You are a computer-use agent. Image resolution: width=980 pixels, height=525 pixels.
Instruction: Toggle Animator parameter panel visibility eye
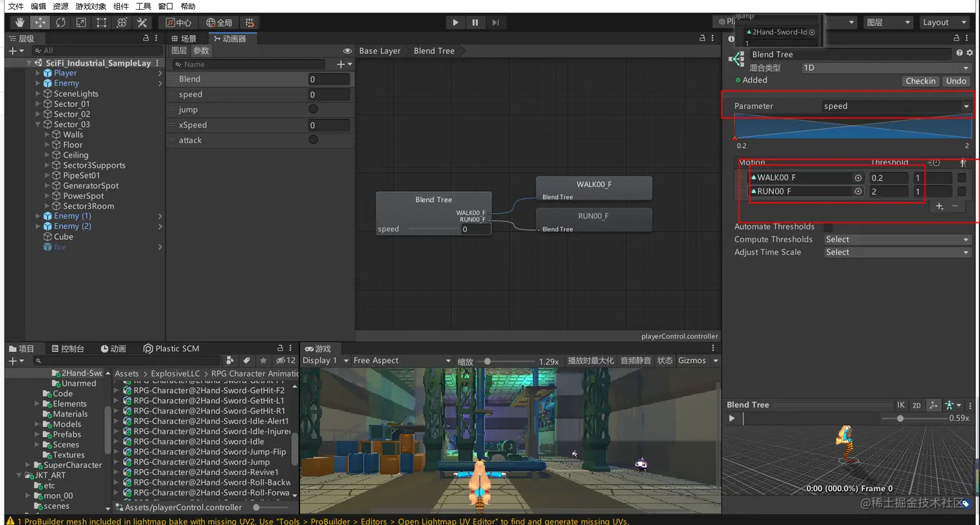point(347,51)
